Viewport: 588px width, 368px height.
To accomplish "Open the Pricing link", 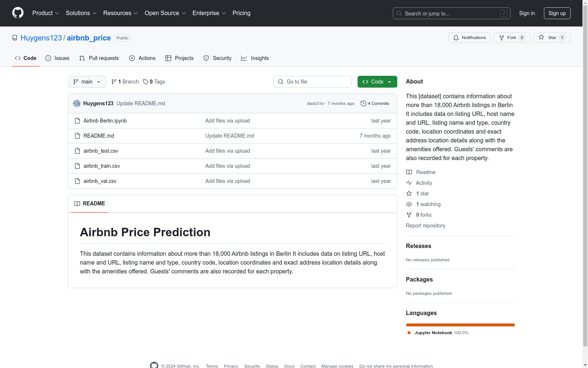I will click(x=241, y=13).
